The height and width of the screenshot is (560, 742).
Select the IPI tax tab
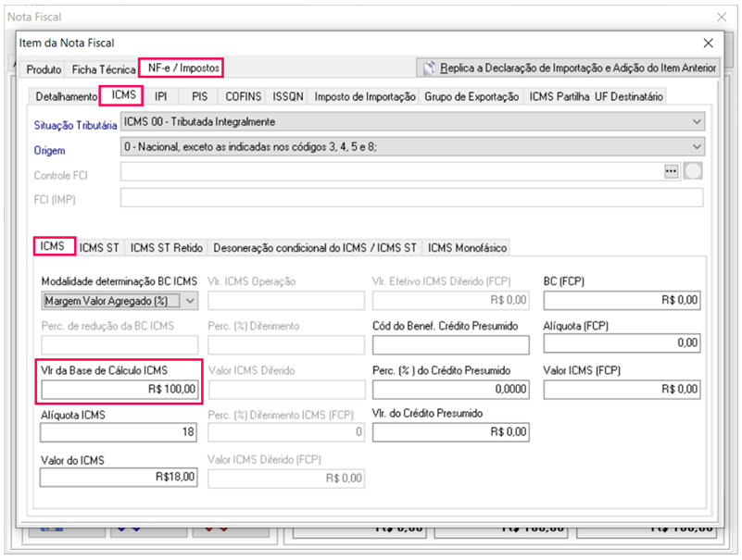click(x=161, y=96)
